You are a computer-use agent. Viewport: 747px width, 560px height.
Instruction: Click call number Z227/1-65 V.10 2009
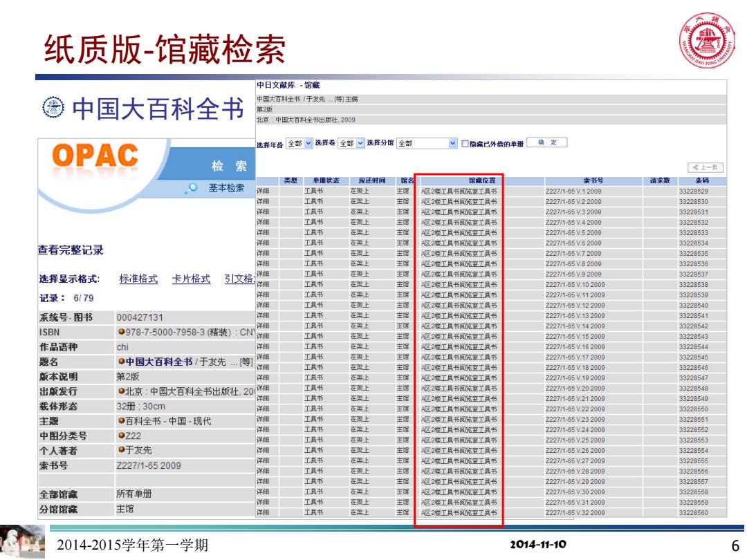point(575,284)
